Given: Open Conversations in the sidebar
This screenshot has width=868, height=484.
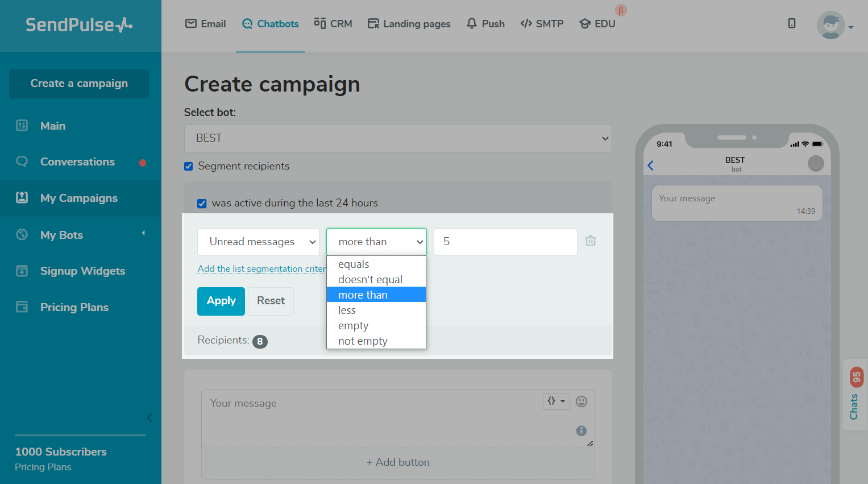Looking at the screenshot, I should pyautogui.click(x=77, y=162).
